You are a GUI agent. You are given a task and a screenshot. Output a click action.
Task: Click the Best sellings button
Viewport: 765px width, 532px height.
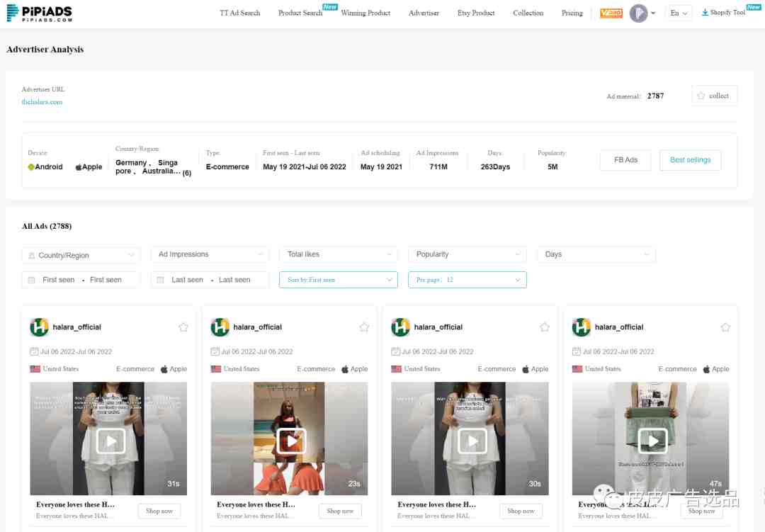[x=690, y=160]
